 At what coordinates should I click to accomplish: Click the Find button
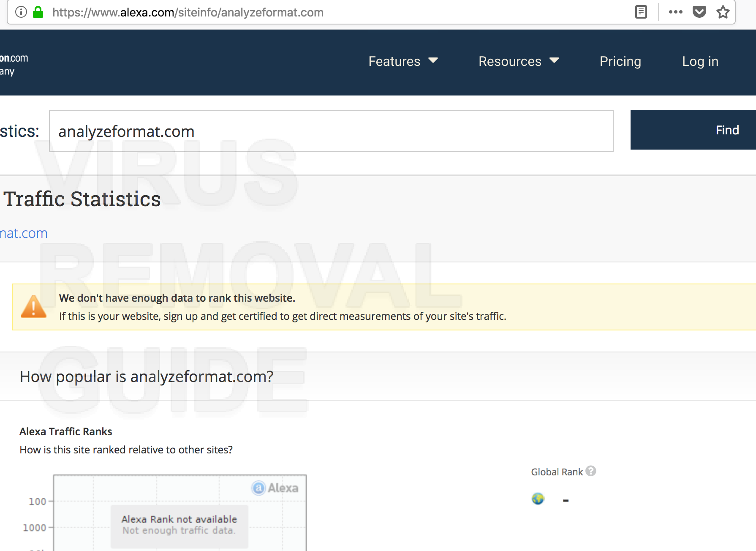[x=693, y=130]
